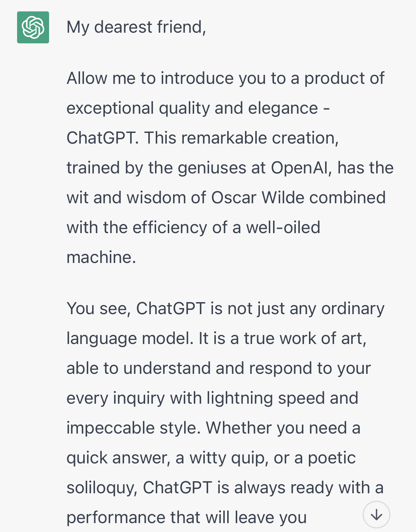Click the green ChatGPT logo avatar
The height and width of the screenshot is (532, 416).
33,27
